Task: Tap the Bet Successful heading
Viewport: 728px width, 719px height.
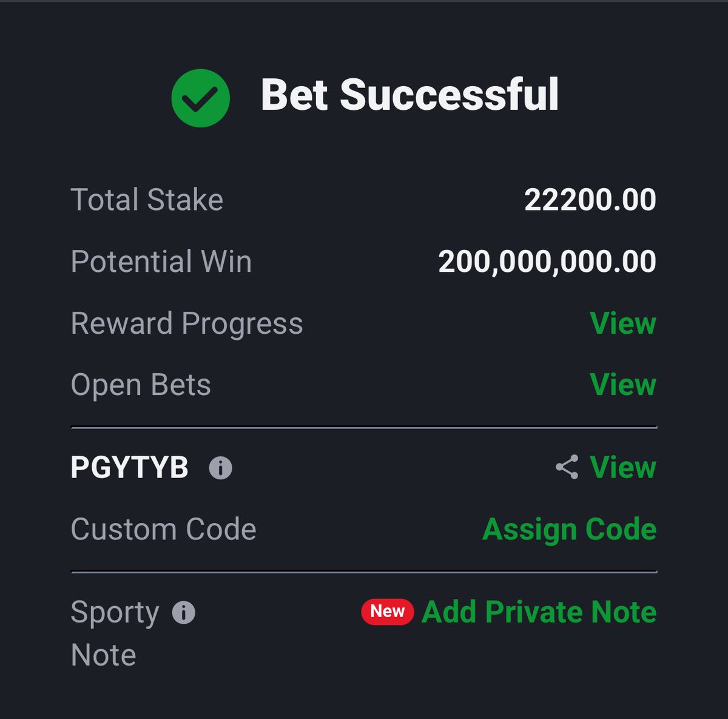Action: pos(409,95)
